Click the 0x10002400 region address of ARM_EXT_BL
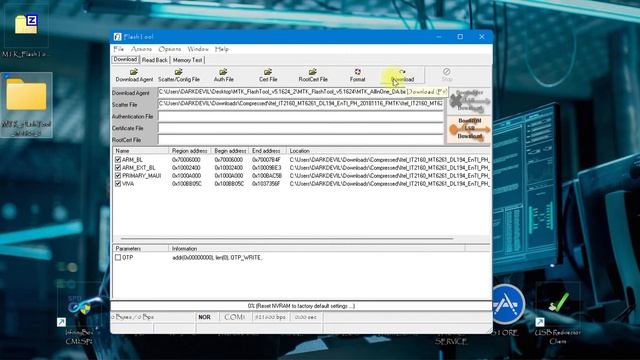This screenshot has height=360, width=640. [187, 168]
